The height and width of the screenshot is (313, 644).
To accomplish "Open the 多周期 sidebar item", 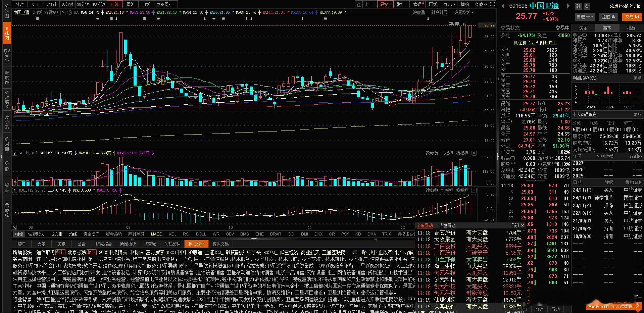I will click(7, 144).
